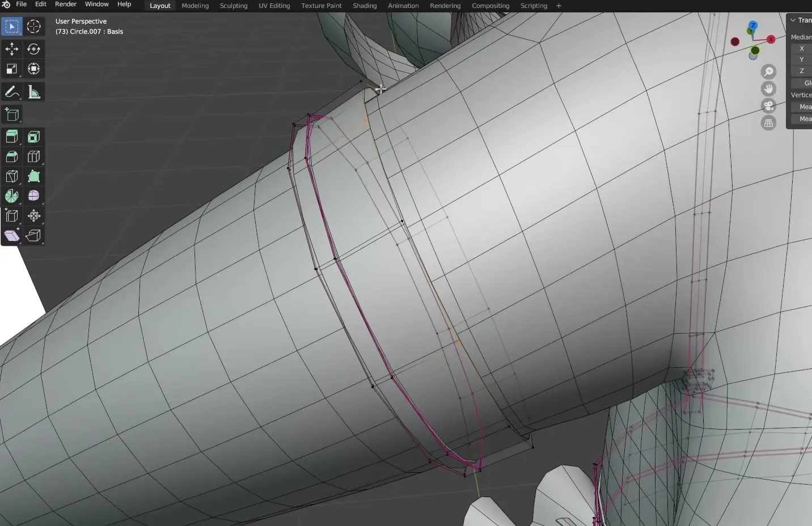Select the Loop Cut tool
The width and height of the screenshot is (812, 526).
coord(33,156)
